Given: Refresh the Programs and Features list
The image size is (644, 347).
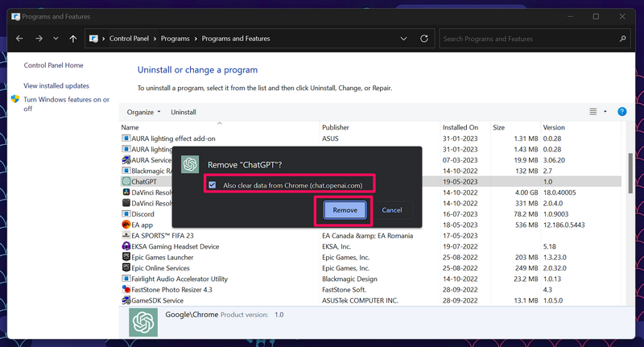Looking at the screenshot, I should click(420, 38).
